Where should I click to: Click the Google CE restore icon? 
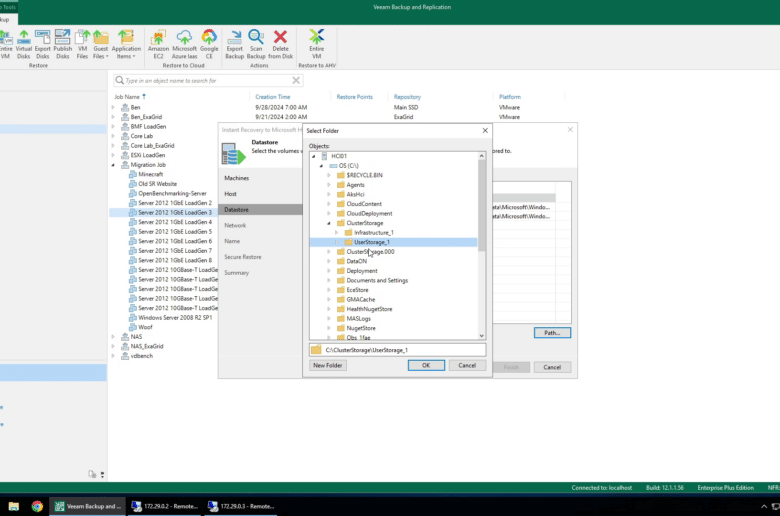pos(209,44)
